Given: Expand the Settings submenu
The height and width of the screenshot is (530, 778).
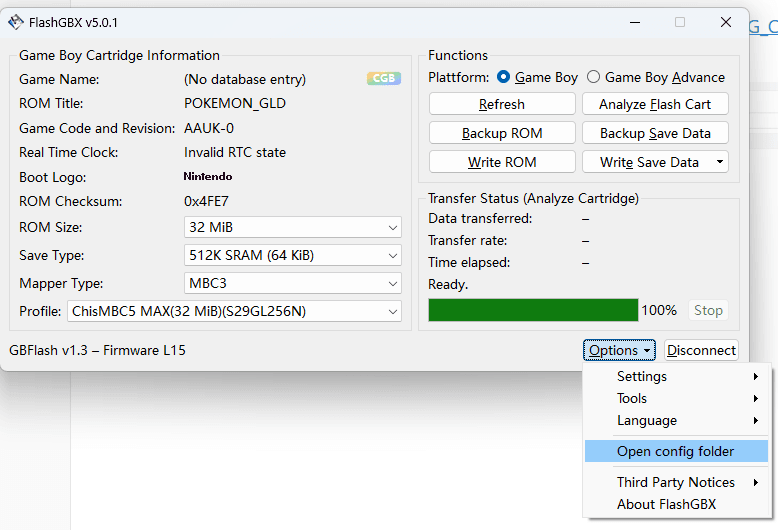Looking at the screenshot, I should (677, 377).
